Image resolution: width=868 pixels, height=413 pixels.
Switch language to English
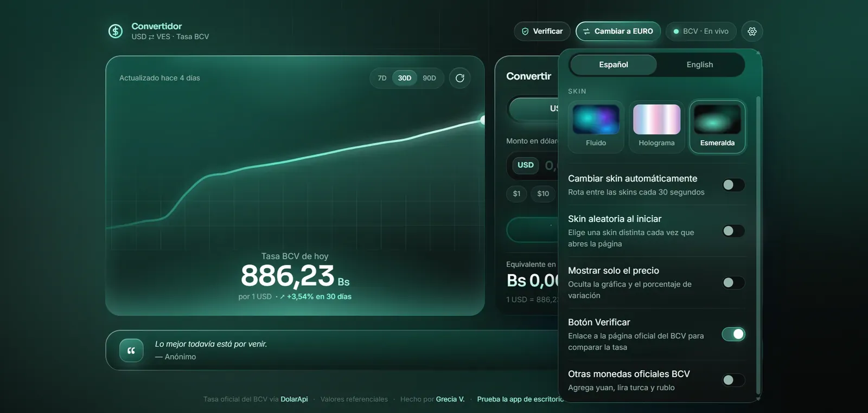coord(700,64)
